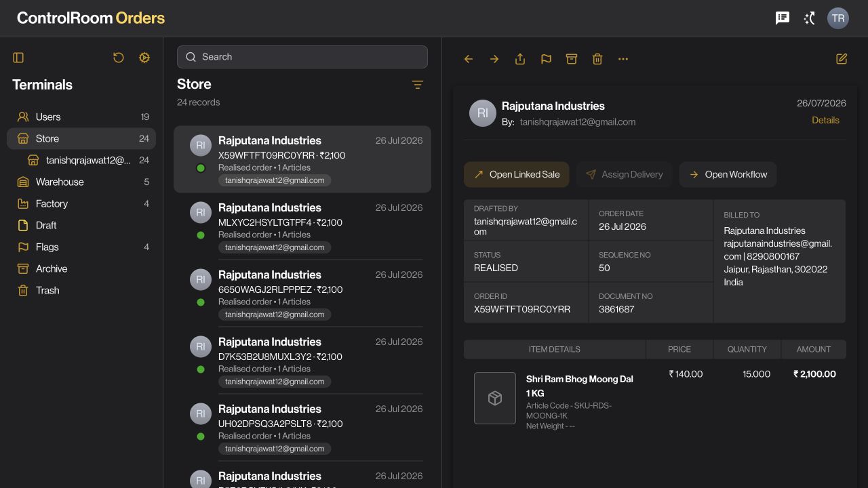The image size is (868, 488).
Task: Click document number 3861687
Action: click(616, 309)
